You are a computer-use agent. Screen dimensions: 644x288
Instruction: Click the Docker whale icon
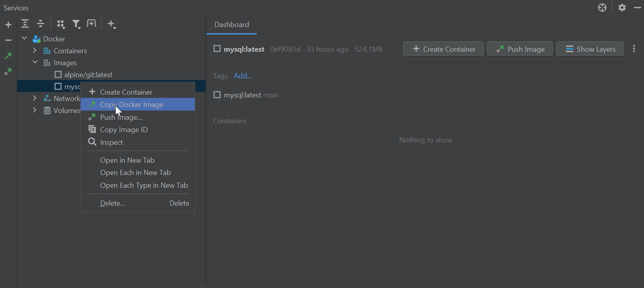(37, 39)
